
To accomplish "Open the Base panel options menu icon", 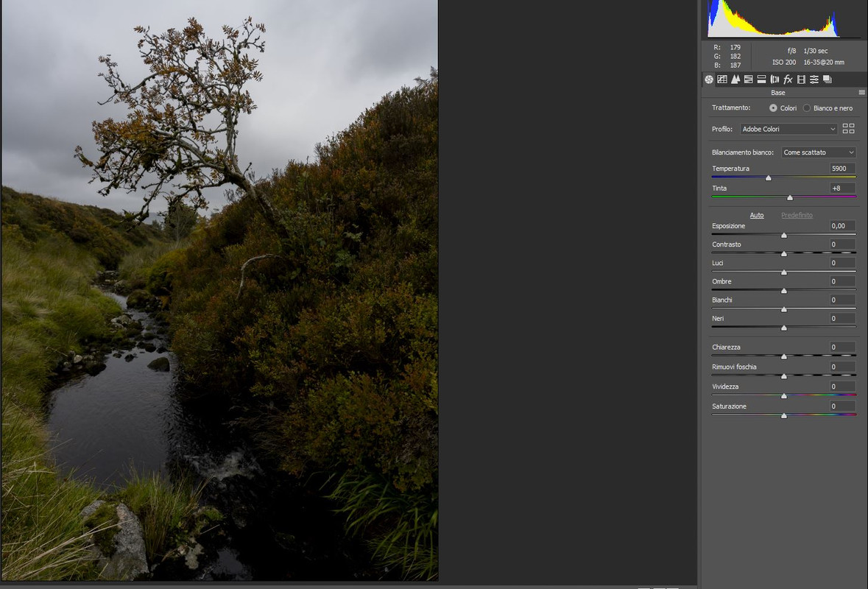I will [x=861, y=93].
